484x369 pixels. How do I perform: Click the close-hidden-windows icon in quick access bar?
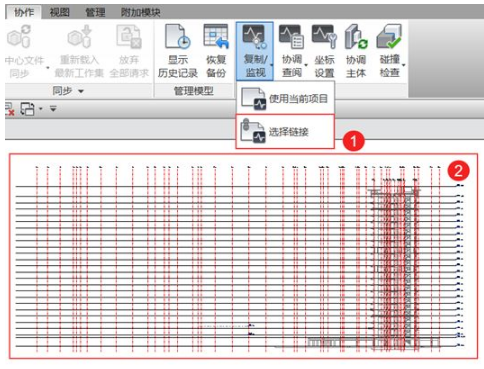tap(9, 109)
